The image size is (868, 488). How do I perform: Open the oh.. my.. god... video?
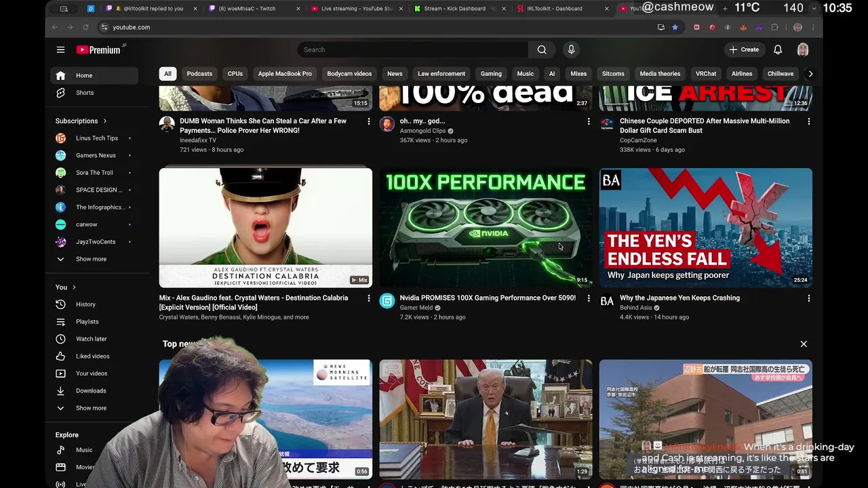pos(422,121)
